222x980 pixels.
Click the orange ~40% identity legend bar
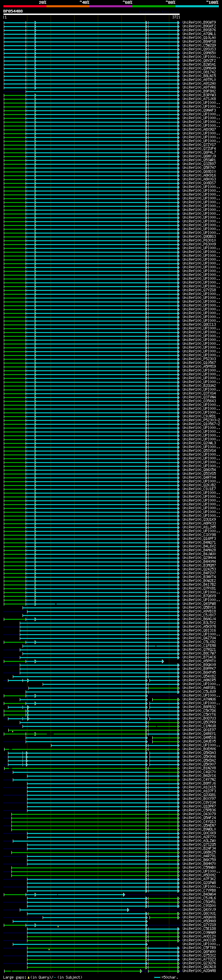[68, 6]
